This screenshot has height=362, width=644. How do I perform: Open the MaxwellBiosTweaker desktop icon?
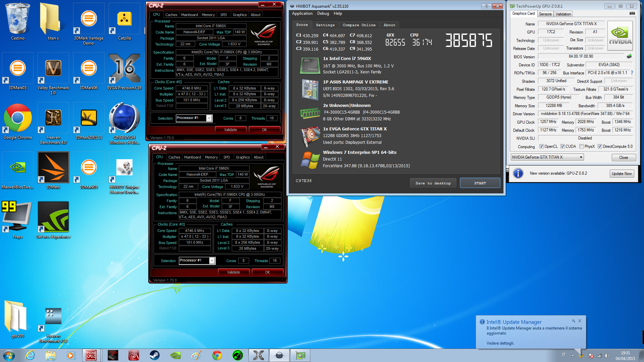point(18,170)
